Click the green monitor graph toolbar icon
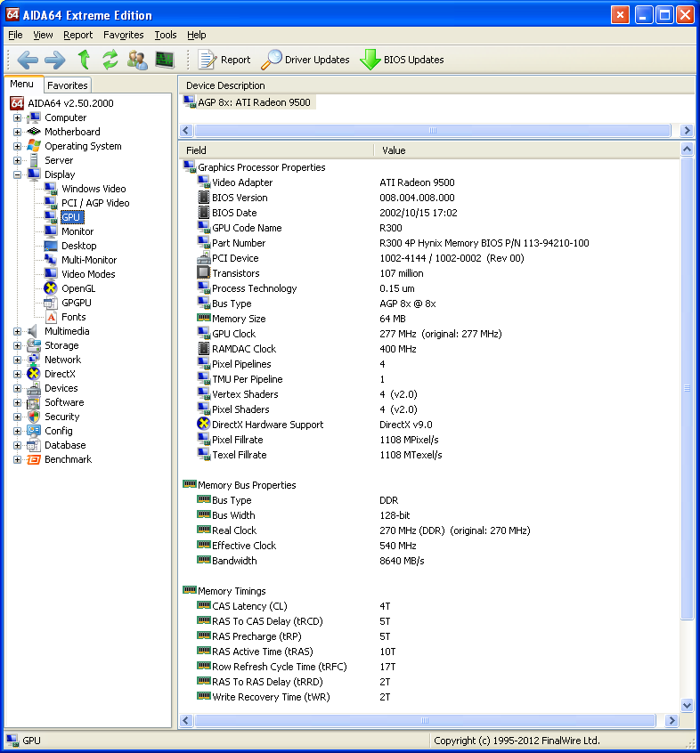The height and width of the screenshot is (753, 700). click(x=165, y=60)
